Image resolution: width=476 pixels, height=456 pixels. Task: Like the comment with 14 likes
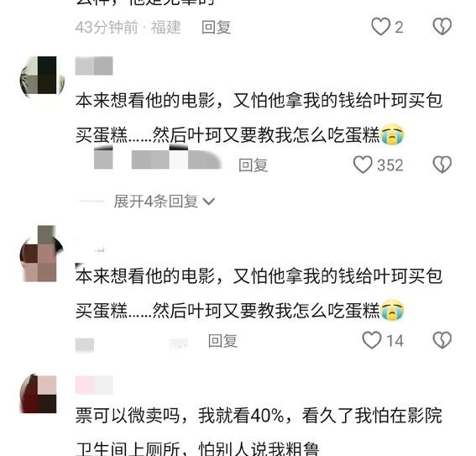pyautogui.click(x=372, y=340)
